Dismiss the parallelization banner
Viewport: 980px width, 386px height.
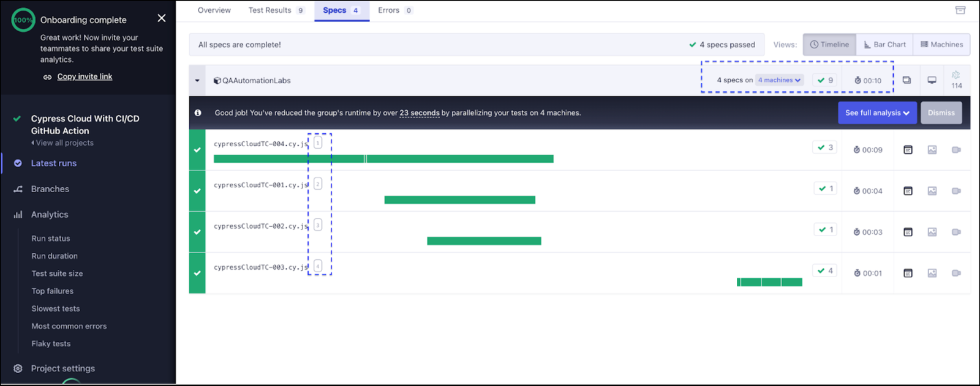tap(941, 113)
